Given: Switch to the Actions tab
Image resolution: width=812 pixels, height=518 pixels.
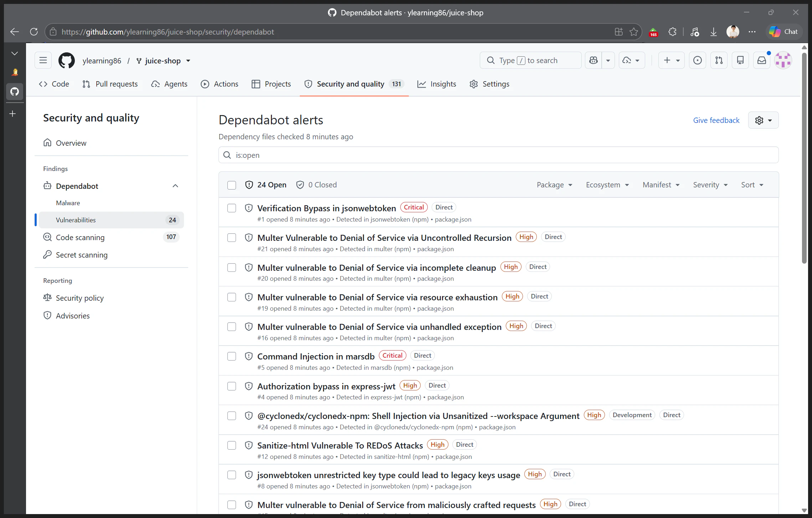Looking at the screenshot, I should tap(220, 84).
